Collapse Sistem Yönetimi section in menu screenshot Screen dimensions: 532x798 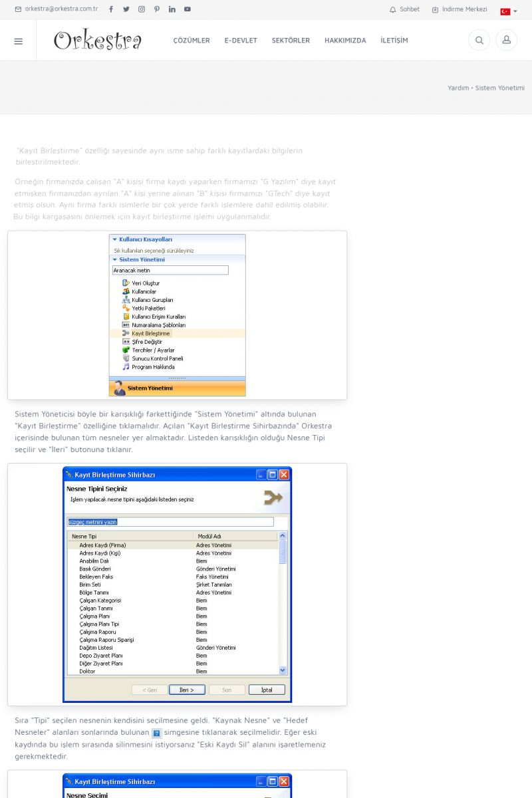(x=178, y=260)
